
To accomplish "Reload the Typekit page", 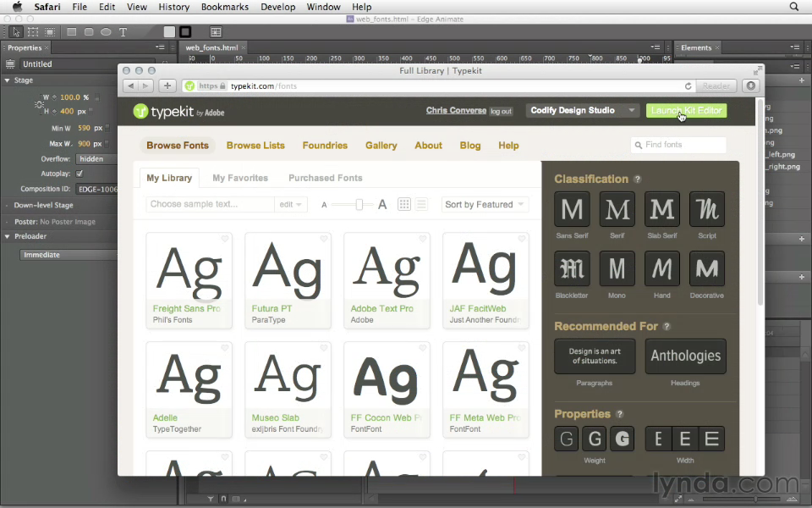I will click(x=688, y=86).
